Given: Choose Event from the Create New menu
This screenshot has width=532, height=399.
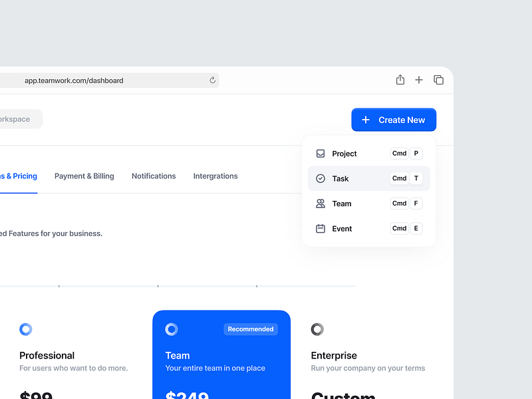Looking at the screenshot, I should pyautogui.click(x=369, y=228).
